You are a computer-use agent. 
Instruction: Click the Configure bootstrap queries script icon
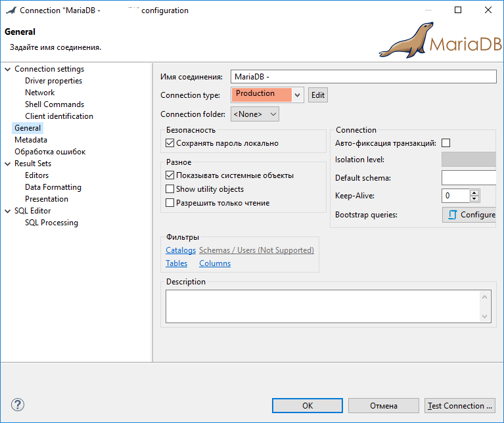pos(452,215)
